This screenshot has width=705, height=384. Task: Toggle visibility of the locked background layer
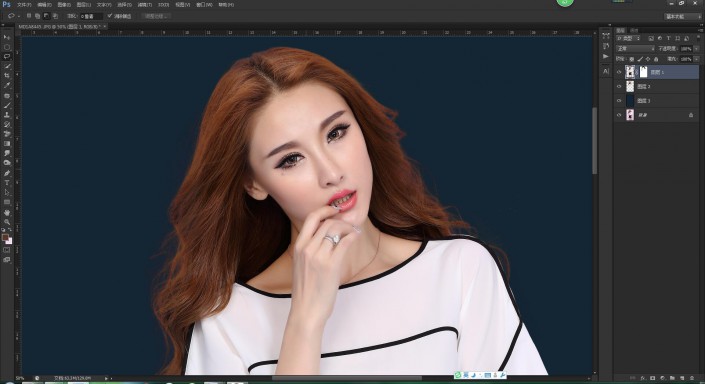click(619, 115)
